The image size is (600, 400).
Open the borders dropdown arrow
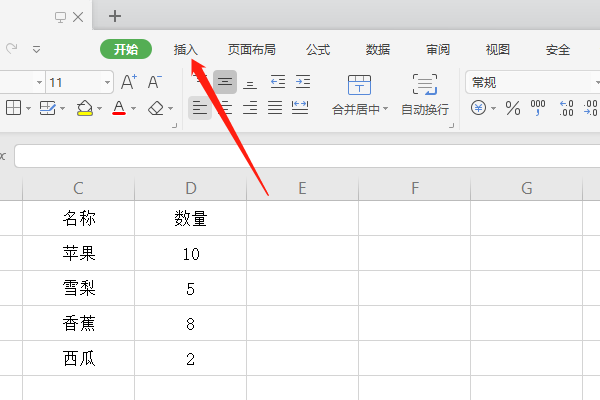(28, 109)
